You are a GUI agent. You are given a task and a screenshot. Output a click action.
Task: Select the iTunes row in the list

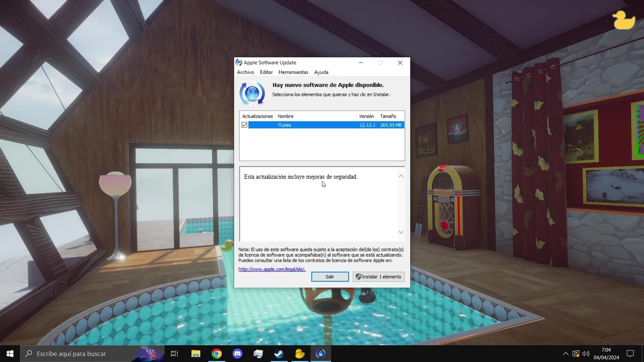[322, 125]
